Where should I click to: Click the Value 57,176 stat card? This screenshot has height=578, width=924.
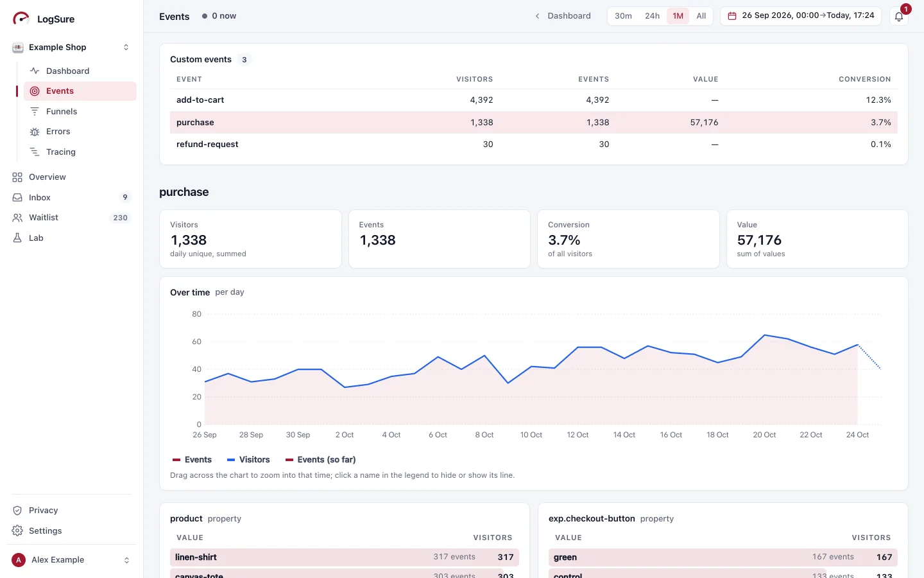pyautogui.click(x=817, y=239)
